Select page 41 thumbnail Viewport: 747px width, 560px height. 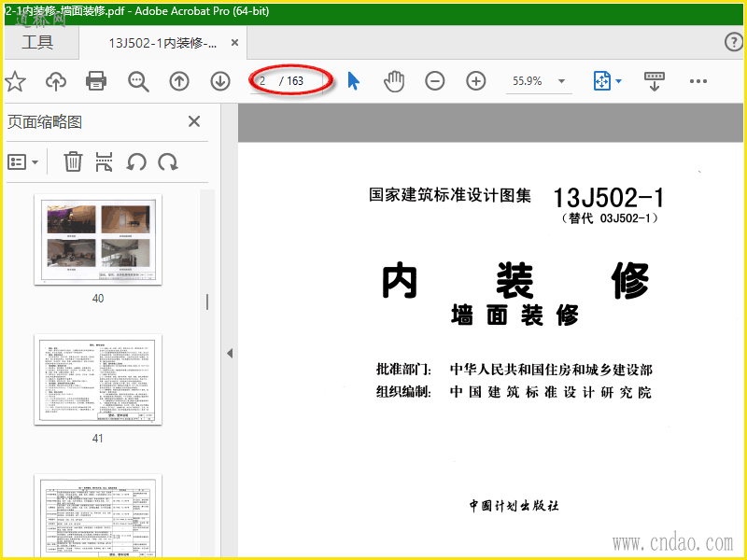click(x=98, y=380)
